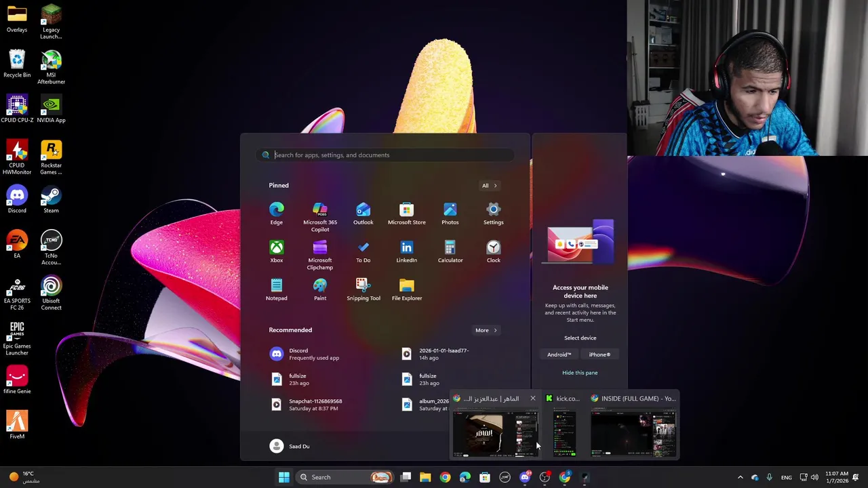Open Discord from taskbar
Viewport: 868px width, 488px height.
pos(524,477)
